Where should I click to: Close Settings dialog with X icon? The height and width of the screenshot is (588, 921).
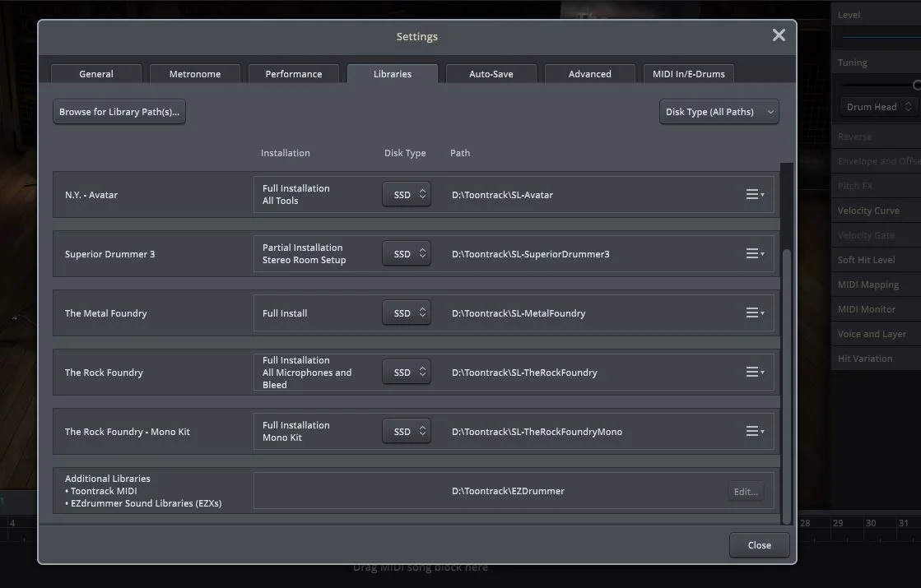pyautogui.click(x=779, y=35)
